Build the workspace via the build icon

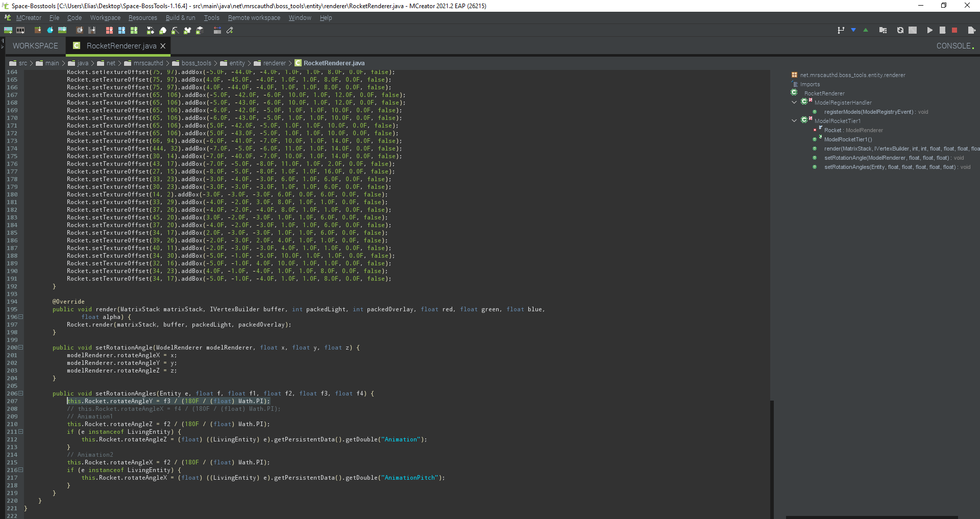883,30
